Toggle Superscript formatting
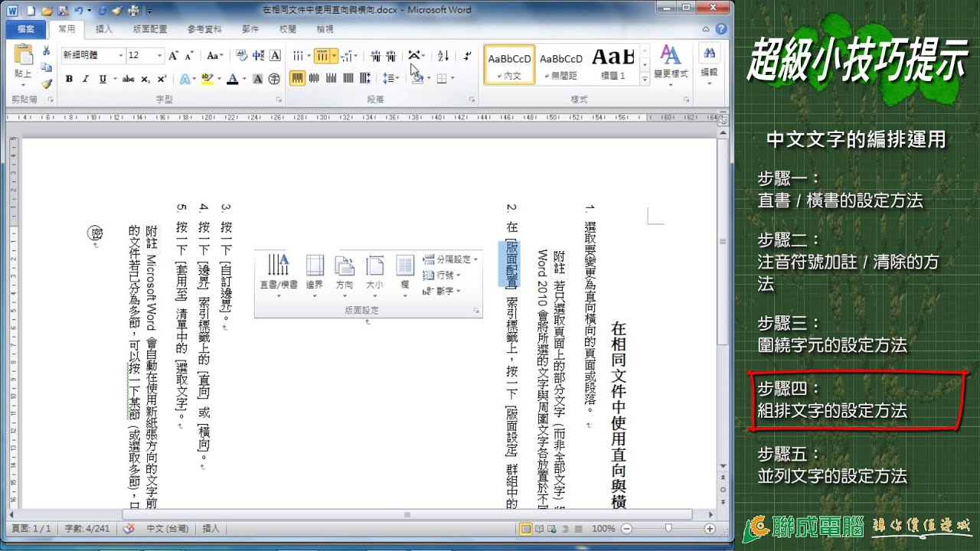980x551 pixels. click(x=162, y=78)
